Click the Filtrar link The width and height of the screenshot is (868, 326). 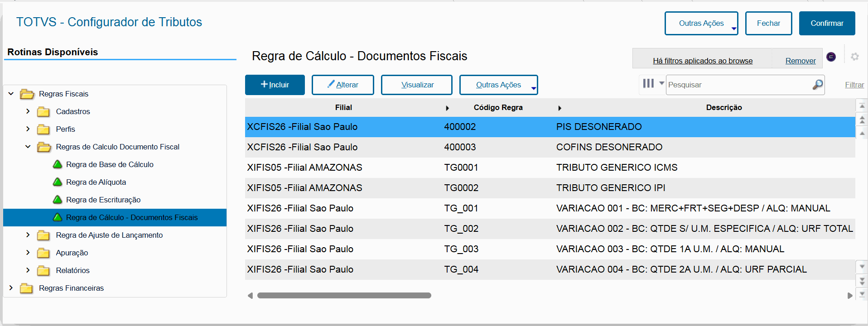click(x=854, y=85)
